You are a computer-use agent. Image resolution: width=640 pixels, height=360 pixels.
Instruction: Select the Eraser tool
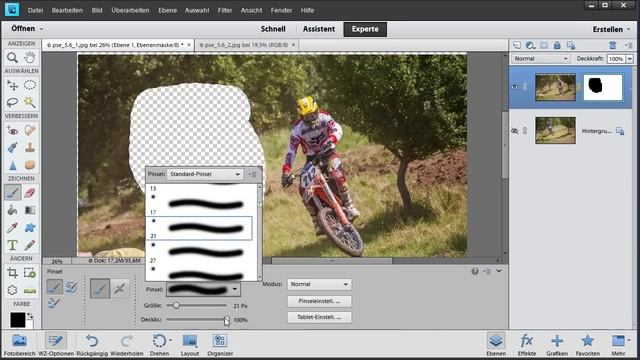tap(29, 193)
